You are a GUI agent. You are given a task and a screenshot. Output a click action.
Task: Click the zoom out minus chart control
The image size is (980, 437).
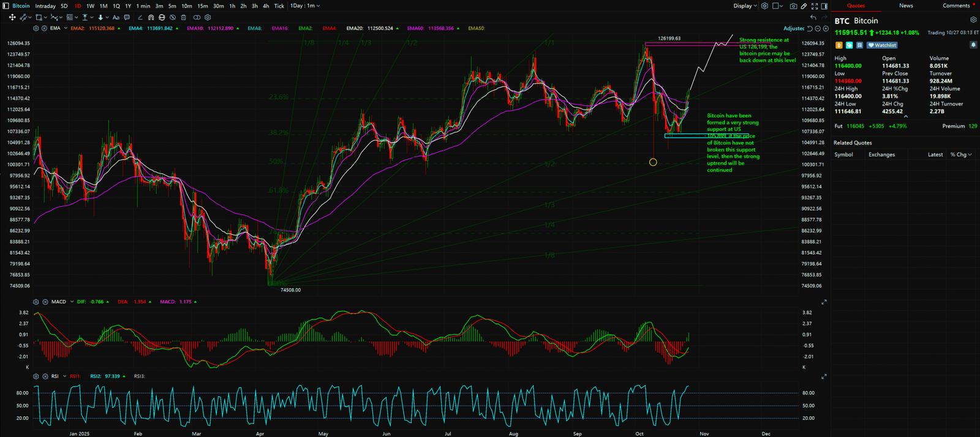pyautogui.click(x=818, y=29)
